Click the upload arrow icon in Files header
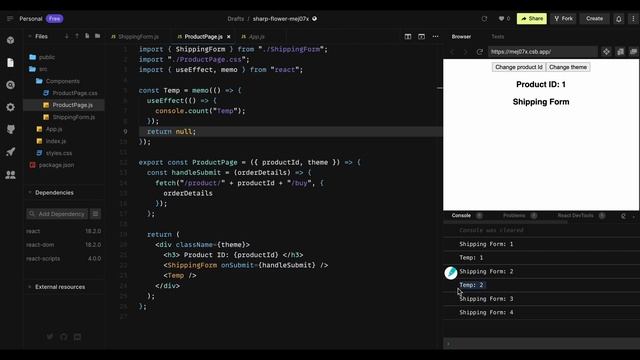Viewport: 640px width, 360px height. 77,36
